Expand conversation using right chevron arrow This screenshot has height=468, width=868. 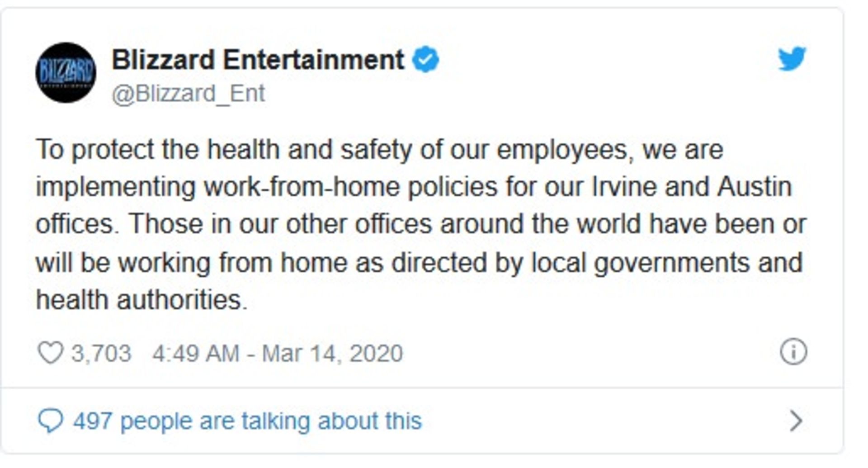[796, 421]
